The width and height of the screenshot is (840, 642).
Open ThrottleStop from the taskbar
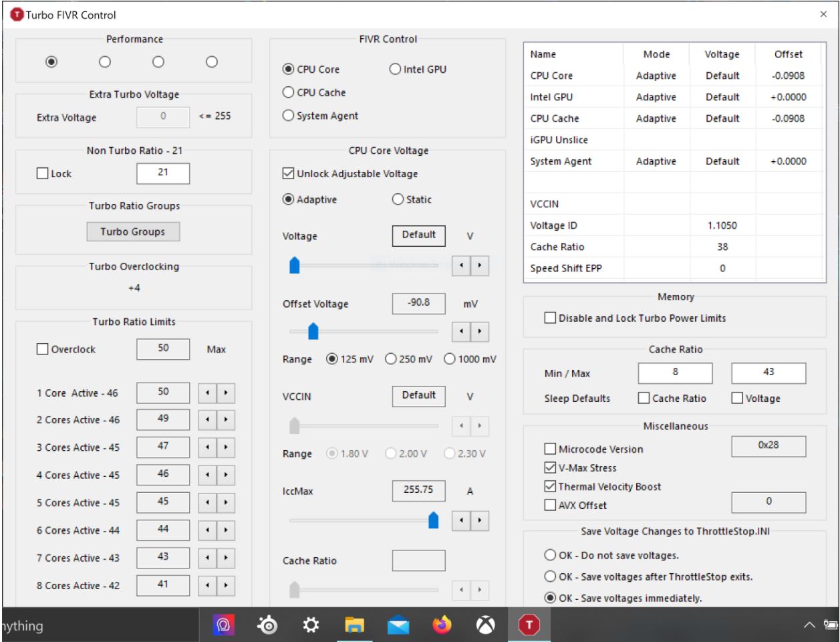pos(529,625)
